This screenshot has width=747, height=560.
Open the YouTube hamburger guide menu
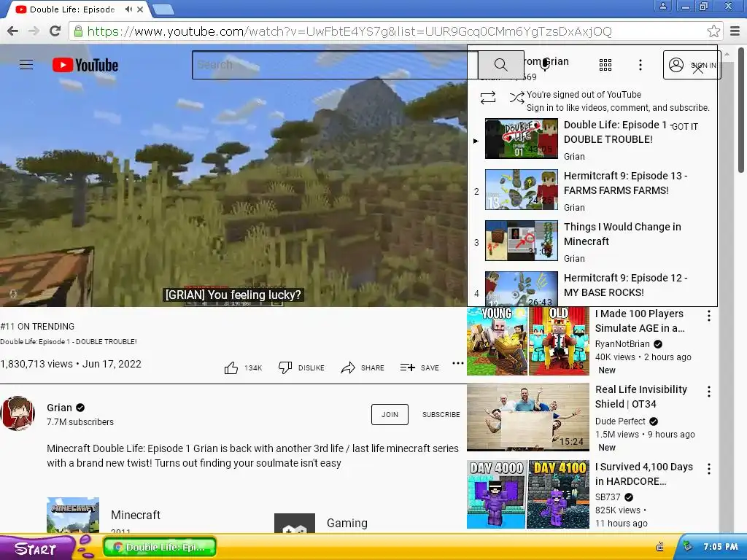(x=26, y=64)
